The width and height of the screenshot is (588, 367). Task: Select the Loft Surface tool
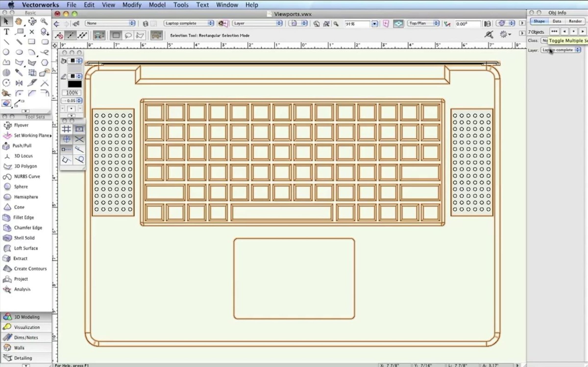26,248
